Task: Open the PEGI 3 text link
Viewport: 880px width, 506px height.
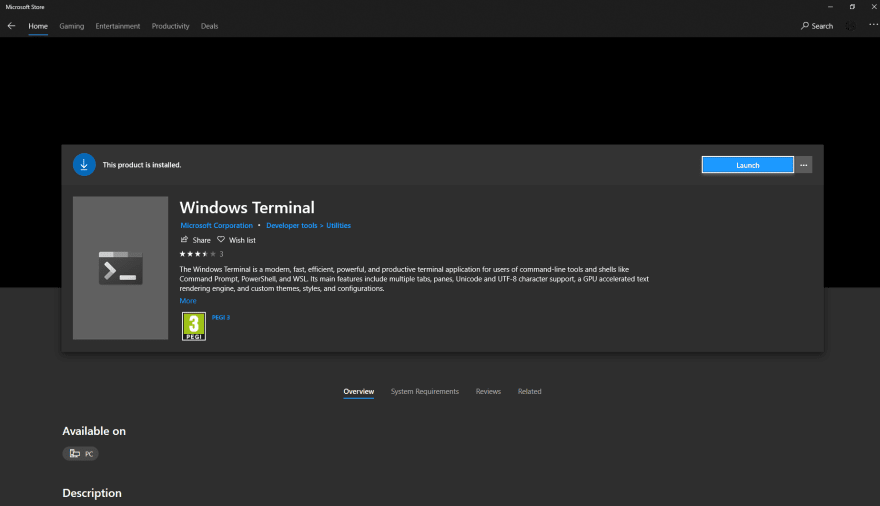Action: click(221, 318)
